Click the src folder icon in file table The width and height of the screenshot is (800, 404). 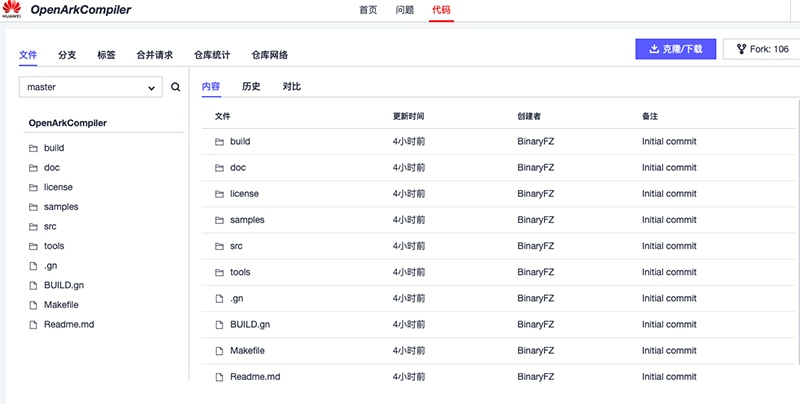click(219, 246)
